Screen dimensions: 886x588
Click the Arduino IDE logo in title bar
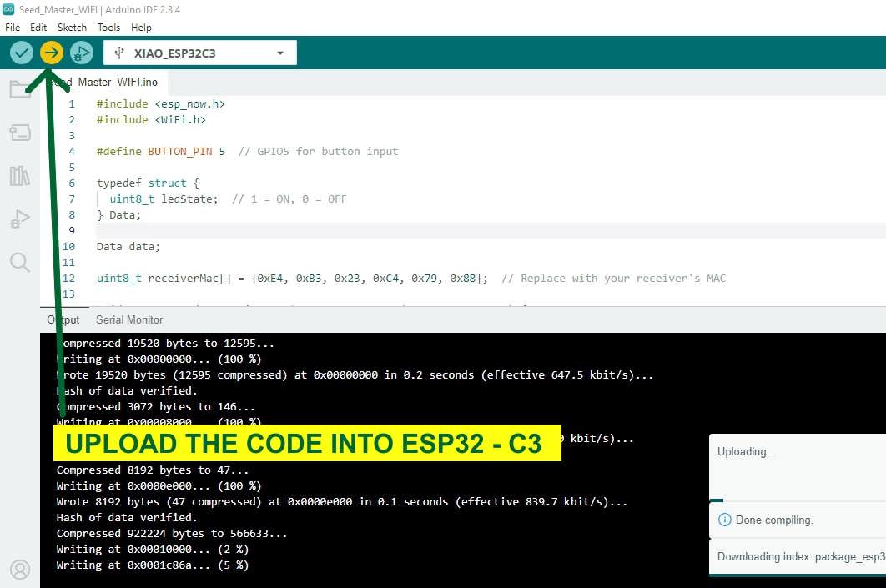pos(8,9)
